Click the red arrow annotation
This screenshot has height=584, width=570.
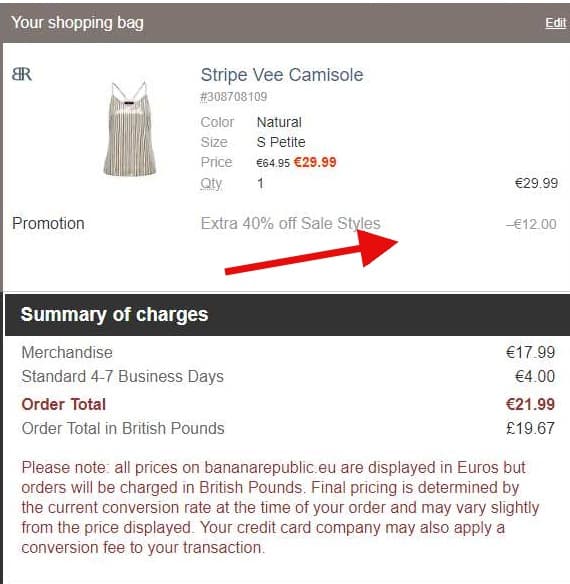click(311, 252)
